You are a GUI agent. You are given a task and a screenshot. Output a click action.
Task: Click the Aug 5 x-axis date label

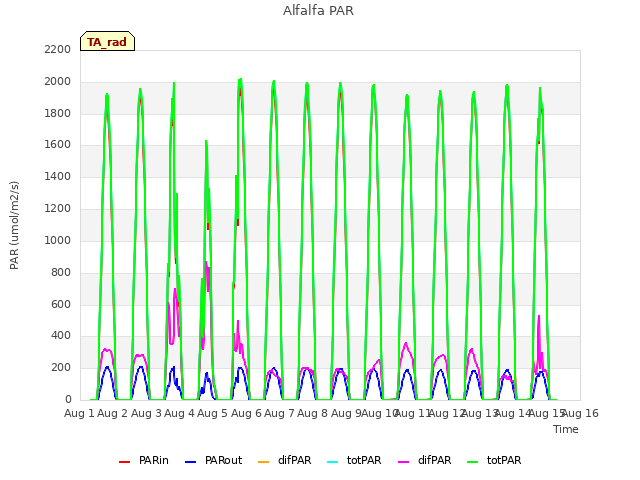click(212, 413)
